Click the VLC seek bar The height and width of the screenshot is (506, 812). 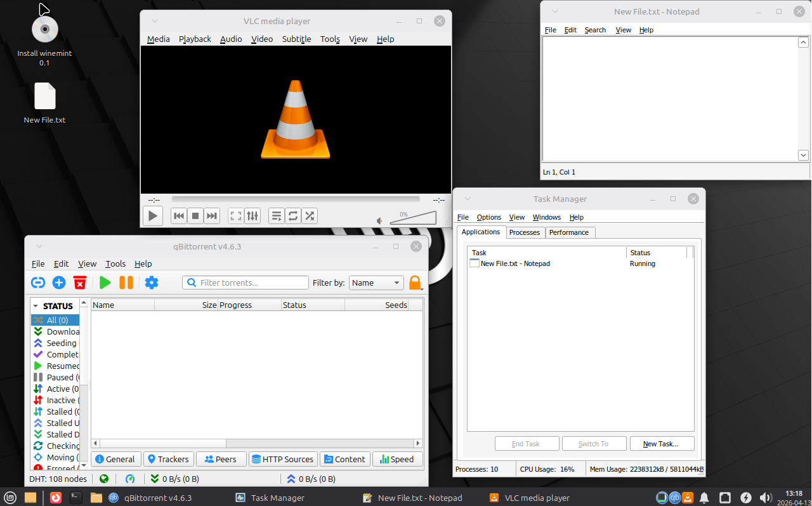tap(296, 199)
